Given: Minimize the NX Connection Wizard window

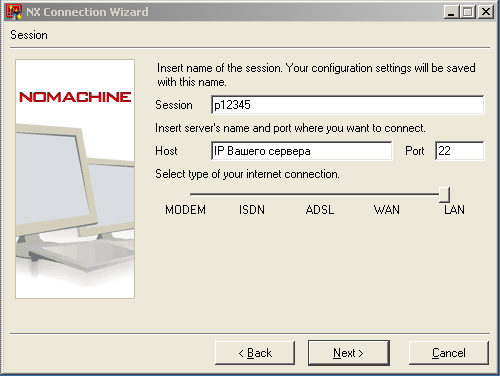Looking at the screenshot, I should (x=451, y=12).
